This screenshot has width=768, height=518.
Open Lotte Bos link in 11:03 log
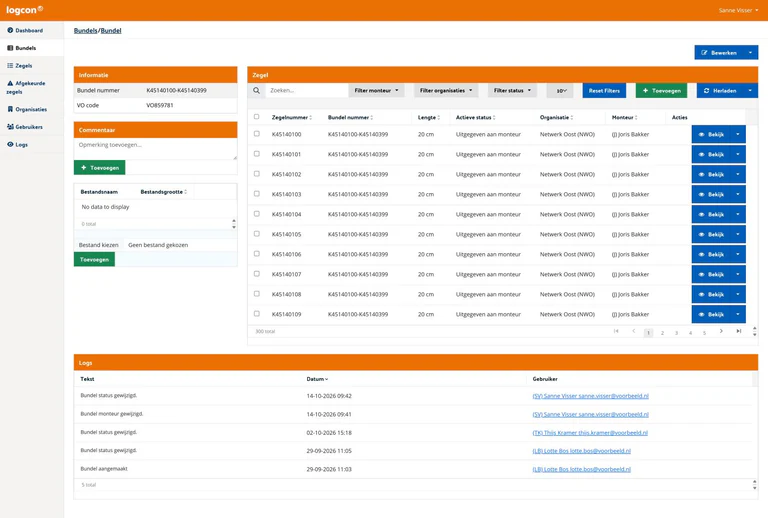tap(582, 469)
